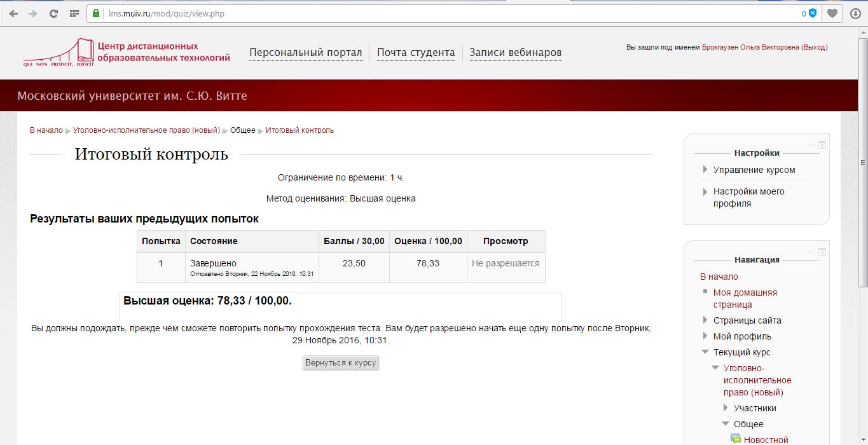The width and height of the screenshot is (868, 445).
Task: Click the blue ad blocker shield icon
Action: point(812,13)
